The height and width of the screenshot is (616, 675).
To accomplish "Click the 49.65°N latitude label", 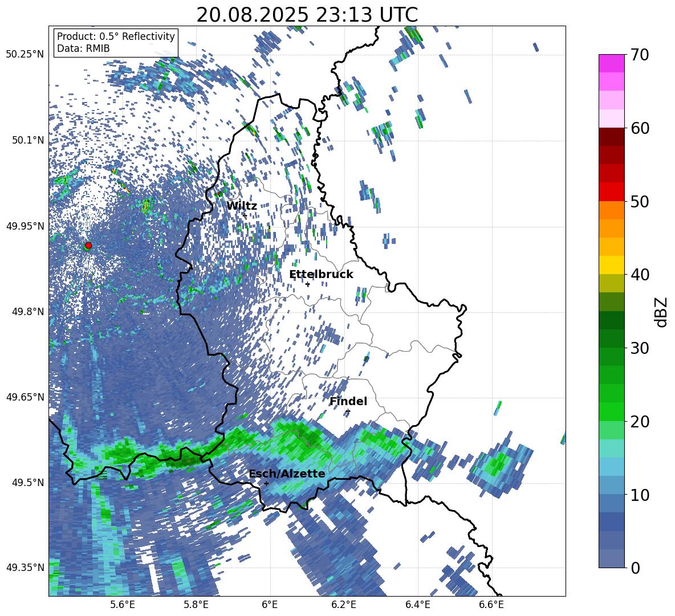I will tap(25, 397).
